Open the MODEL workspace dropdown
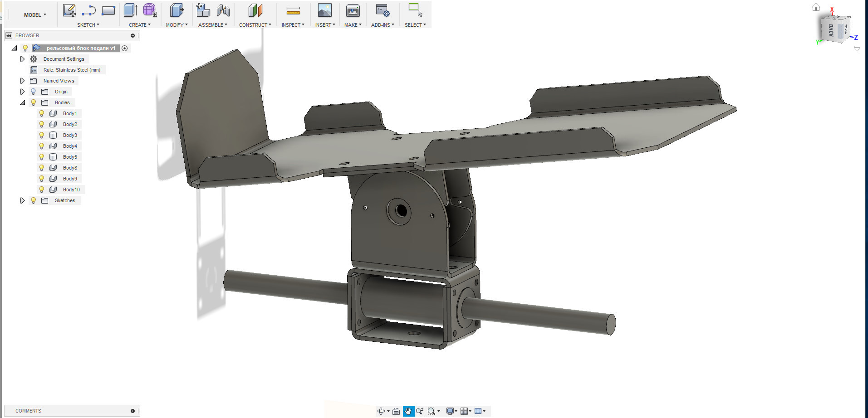The height and width of the screenshot is (418, 868). (x=35, y=15)
